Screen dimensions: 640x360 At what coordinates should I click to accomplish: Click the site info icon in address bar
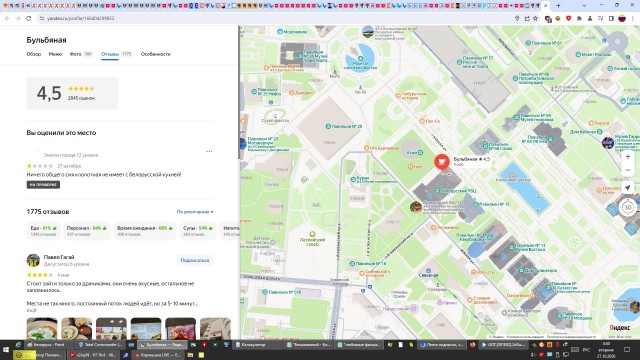point(41,18)
